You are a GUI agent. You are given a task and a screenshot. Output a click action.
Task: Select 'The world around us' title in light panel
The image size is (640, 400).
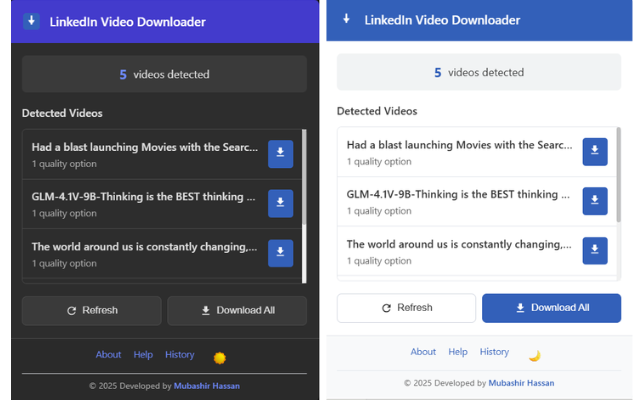pyautogui.click(x=459, y=244)
